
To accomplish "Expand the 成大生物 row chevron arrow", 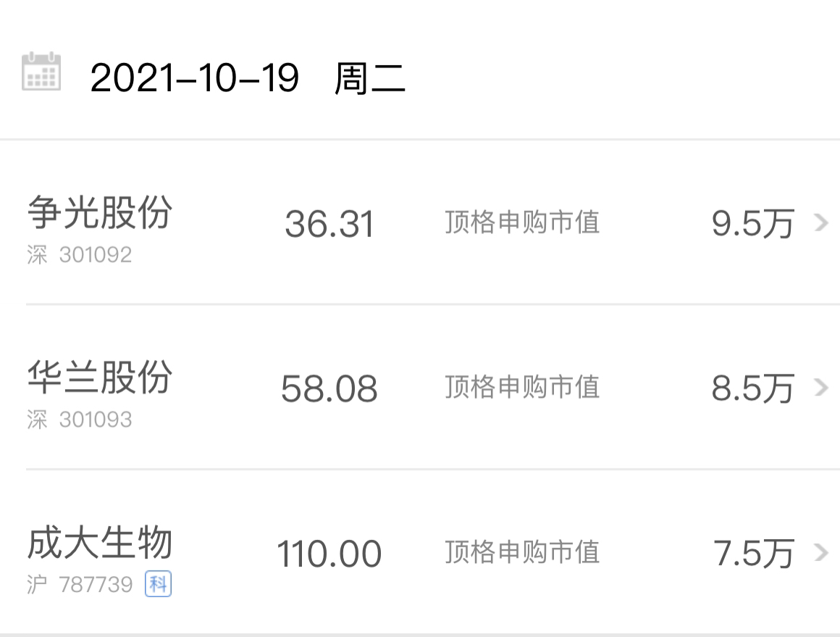I will pos(821,552).
